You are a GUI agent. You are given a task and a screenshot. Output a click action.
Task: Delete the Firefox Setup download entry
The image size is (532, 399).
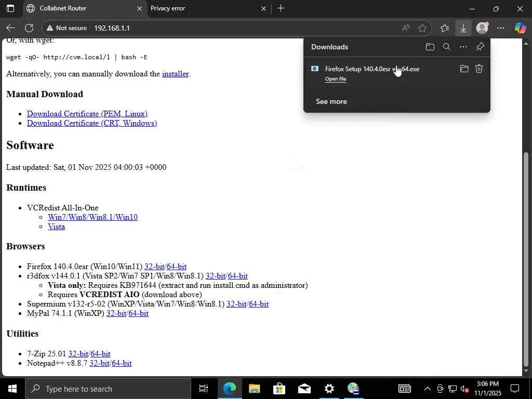[478, 69]
